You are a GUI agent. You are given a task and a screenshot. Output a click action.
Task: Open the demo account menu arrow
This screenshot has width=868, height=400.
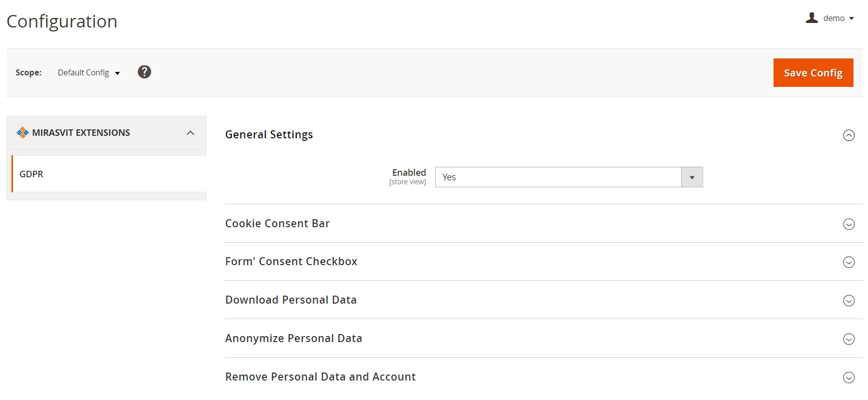(852, 18)
